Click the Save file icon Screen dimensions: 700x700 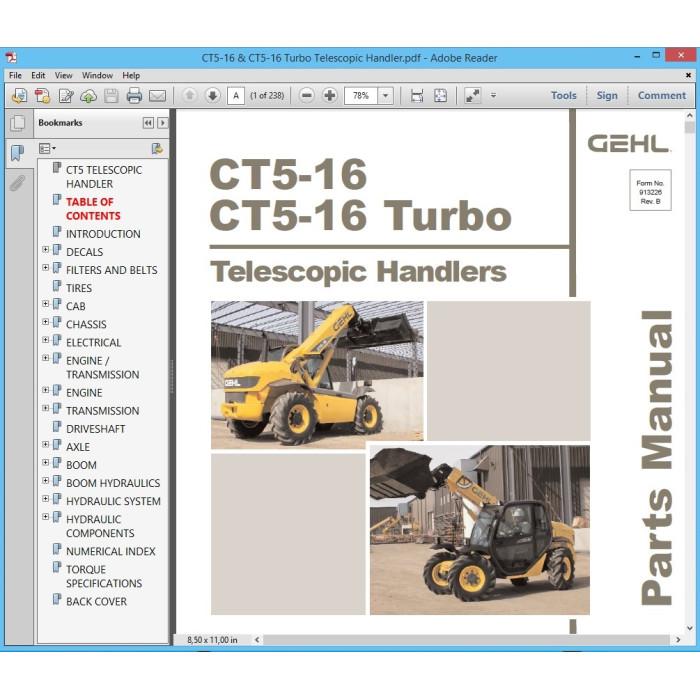[111, 96]
